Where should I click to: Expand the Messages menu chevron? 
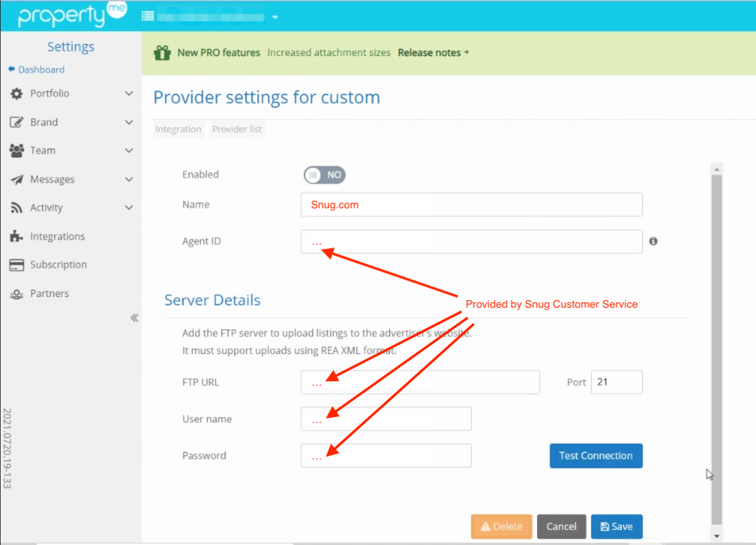click(x=129, y=179)
